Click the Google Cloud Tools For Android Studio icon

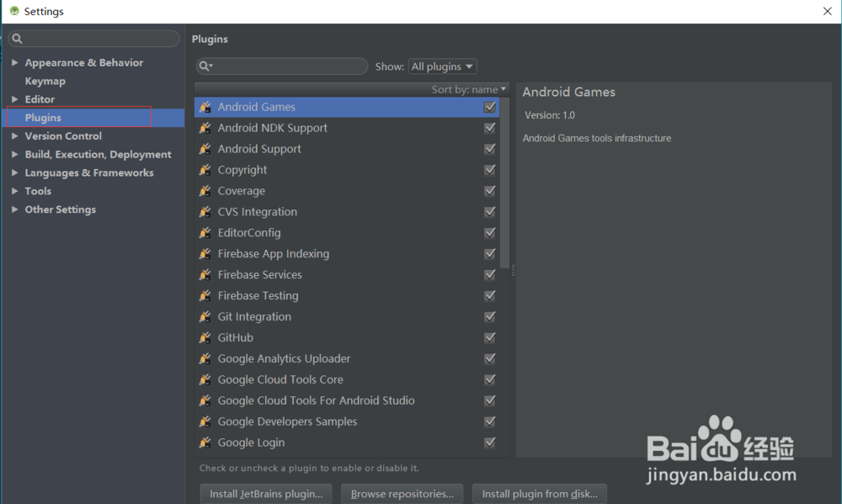205,400
